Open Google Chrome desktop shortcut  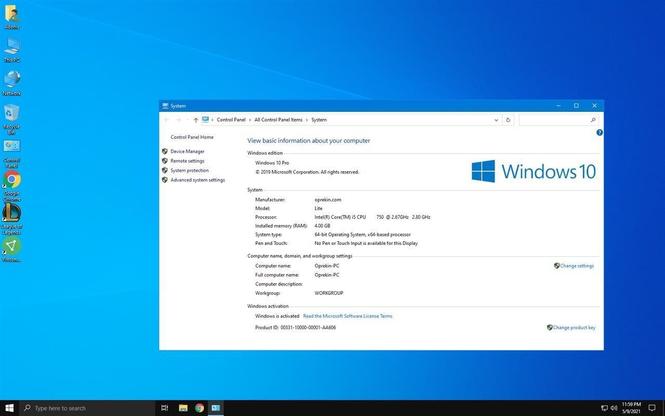tap(12, 187)
